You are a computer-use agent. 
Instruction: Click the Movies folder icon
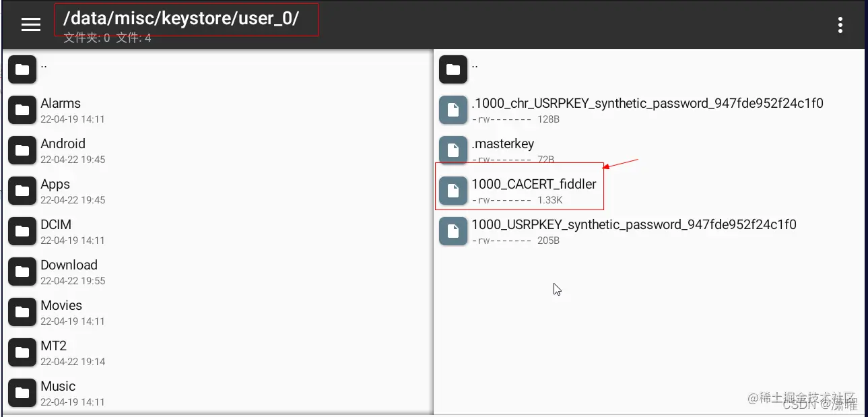(22, 312)
